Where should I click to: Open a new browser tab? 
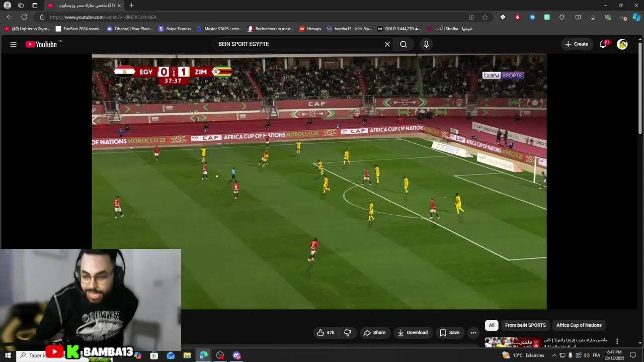131,6
